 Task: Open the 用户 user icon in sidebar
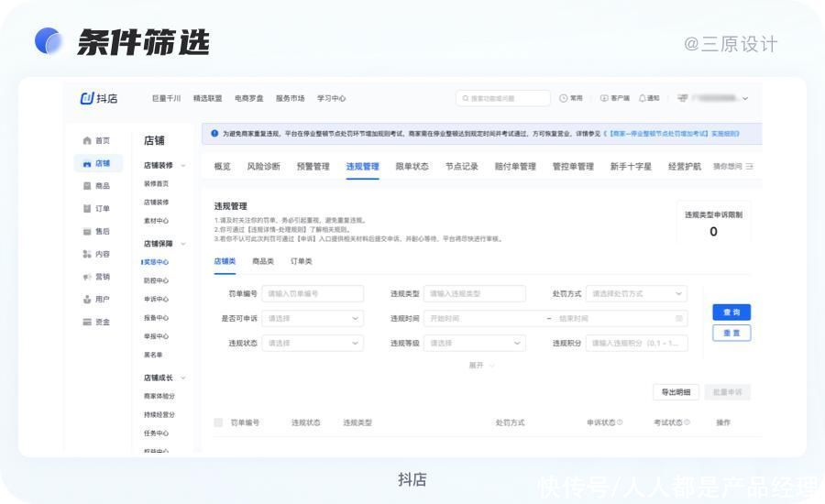[x=87, y=300]
